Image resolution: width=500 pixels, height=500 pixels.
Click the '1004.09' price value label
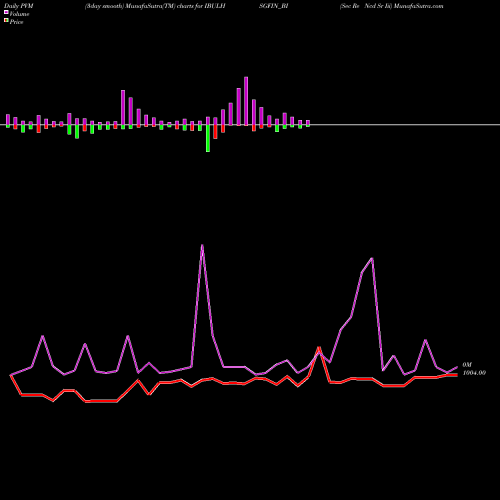pos(474,373)
